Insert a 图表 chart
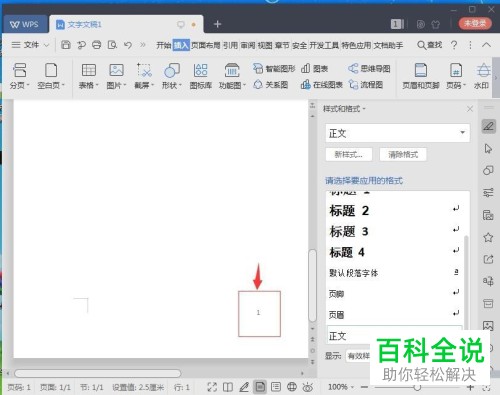The width and height of the screenshot is (500, 395). (315, 69)
